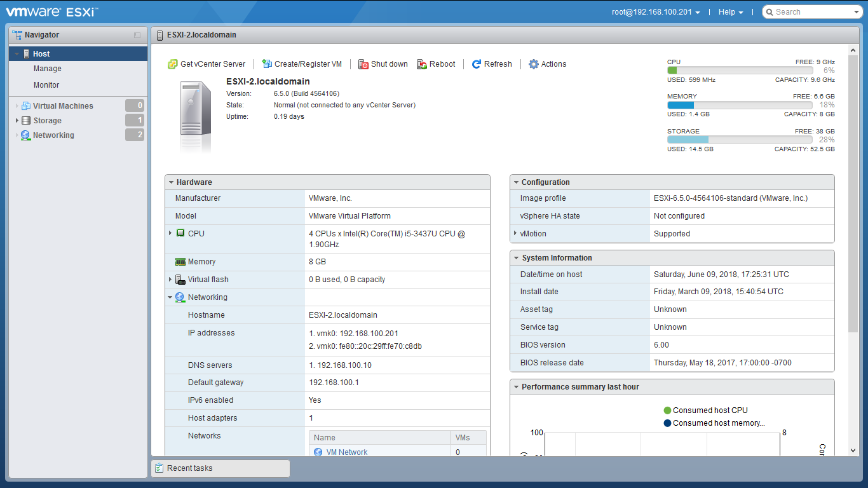Select Manage under Host in Navigator

pos(48,69)
